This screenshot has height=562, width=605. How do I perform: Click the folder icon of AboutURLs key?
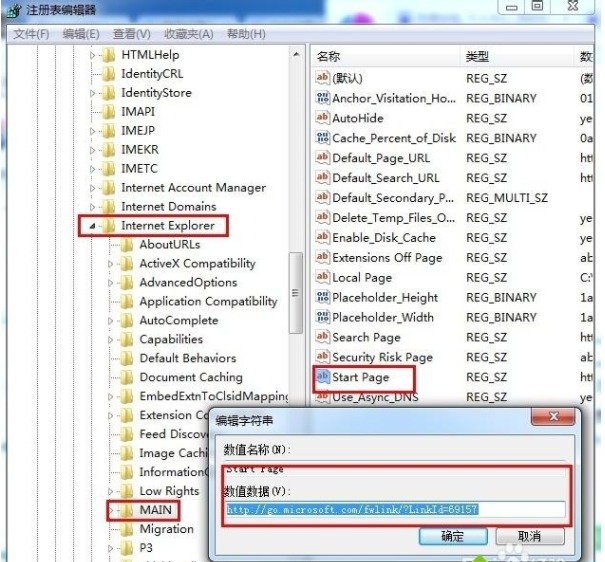127,245
